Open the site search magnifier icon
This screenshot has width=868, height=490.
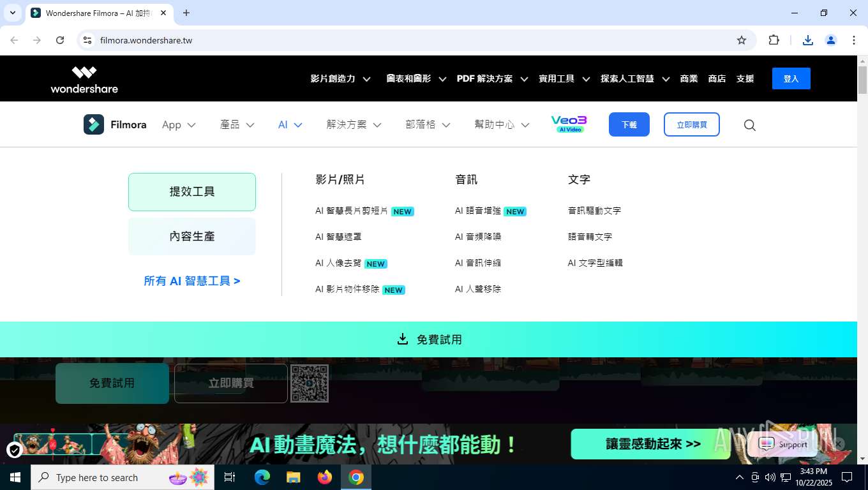(750, 125)
